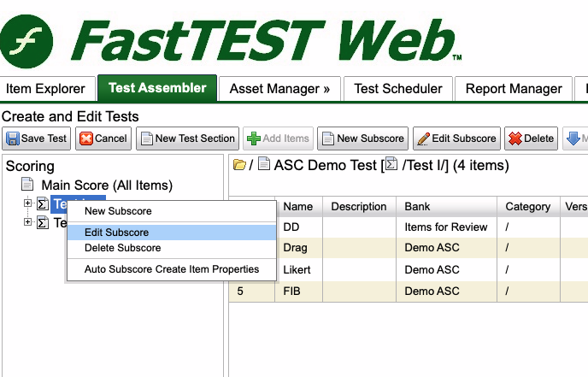This screenshot has width=588, height=377.
Task: Click the folder icon in the breadcrumb
Action: click(x=239, y=164)
